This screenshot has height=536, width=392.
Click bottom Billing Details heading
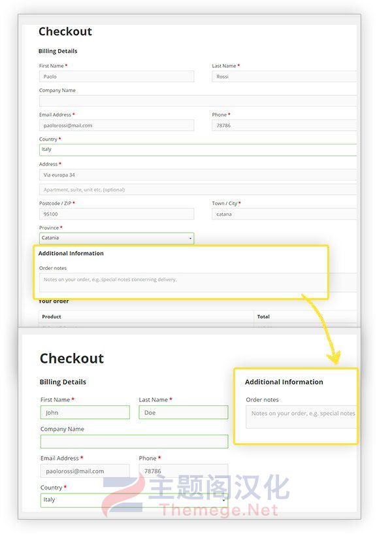click(x=63, y=382)
